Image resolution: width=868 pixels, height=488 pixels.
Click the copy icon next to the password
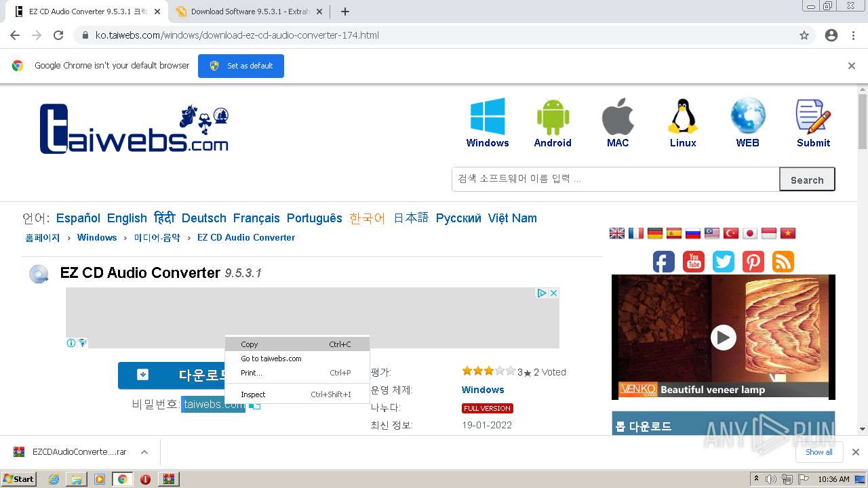point(254,405)
